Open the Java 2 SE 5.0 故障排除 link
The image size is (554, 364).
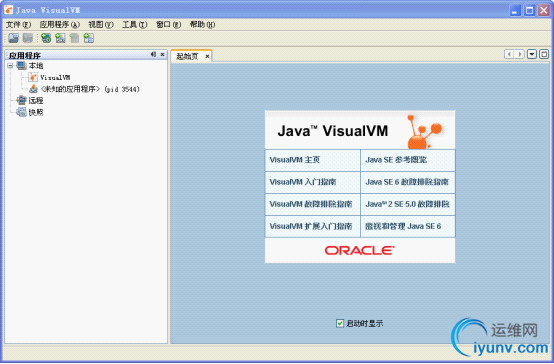pyautogui.click(x=407, y=204)
